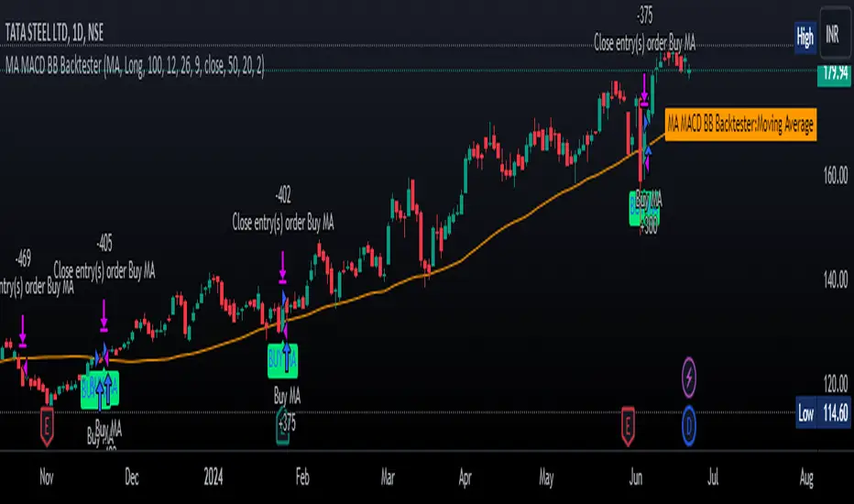
Task: Click the May label on time axis
Action: pos(546,477)
